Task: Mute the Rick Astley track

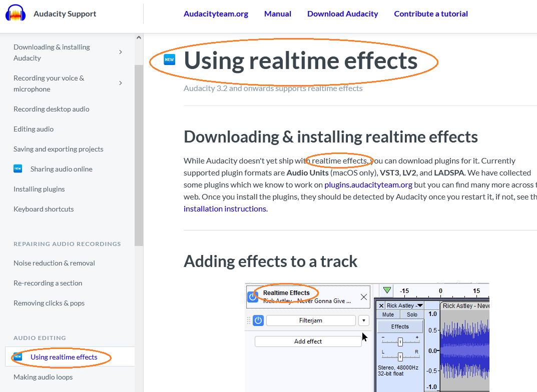Action: point(388,314)
